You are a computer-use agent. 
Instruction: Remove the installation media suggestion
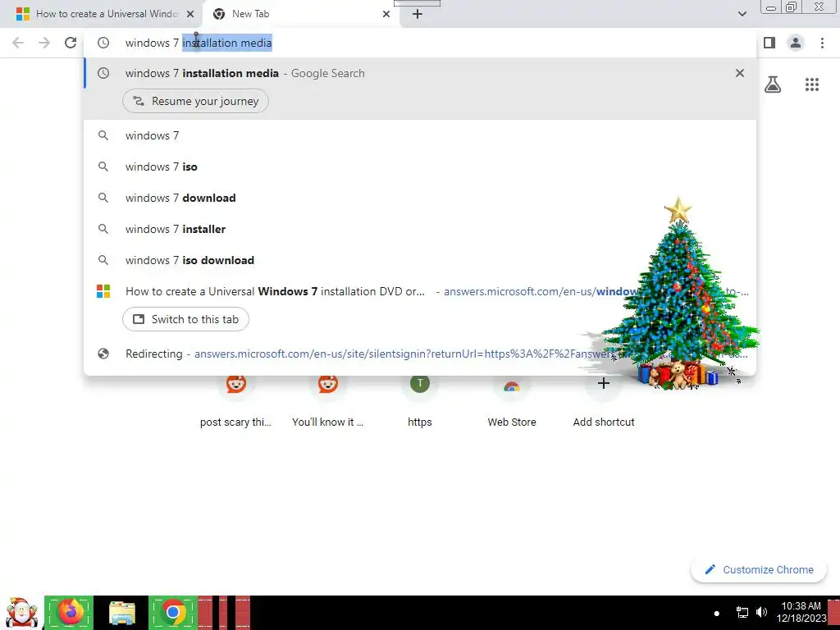coord(740,73)
